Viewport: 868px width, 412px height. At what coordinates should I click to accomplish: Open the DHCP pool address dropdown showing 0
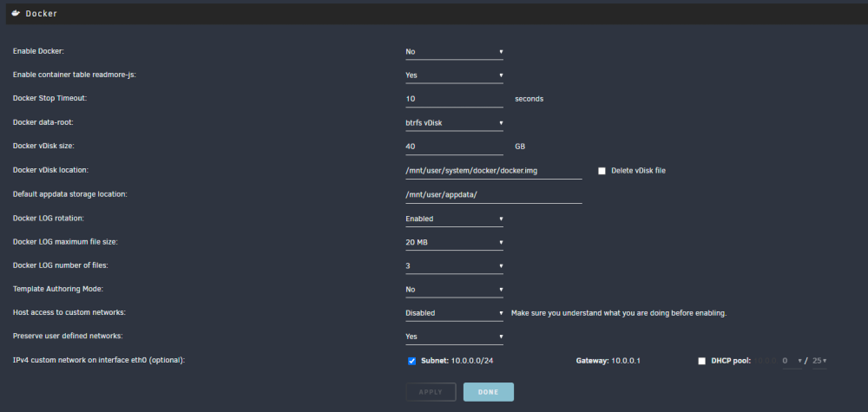(792, 361)
